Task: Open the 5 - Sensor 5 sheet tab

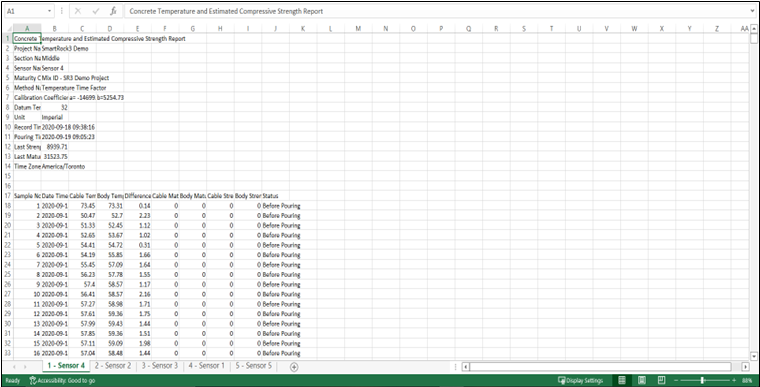Action: (x=254, y=366)
